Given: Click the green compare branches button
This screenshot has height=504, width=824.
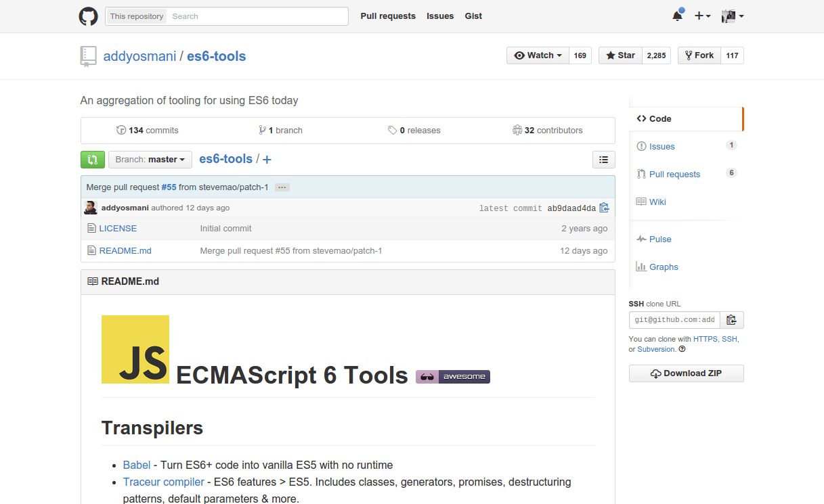Looking at the screenshot, I should 93,160.
